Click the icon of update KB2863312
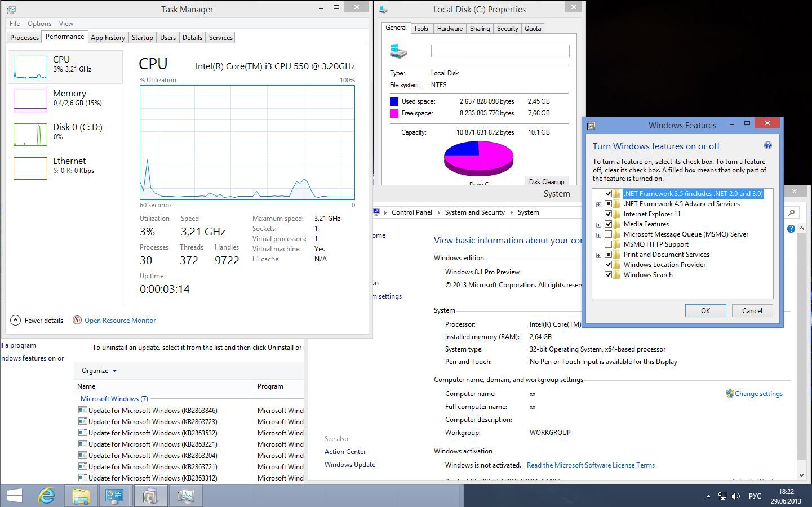 coord(83,478)
